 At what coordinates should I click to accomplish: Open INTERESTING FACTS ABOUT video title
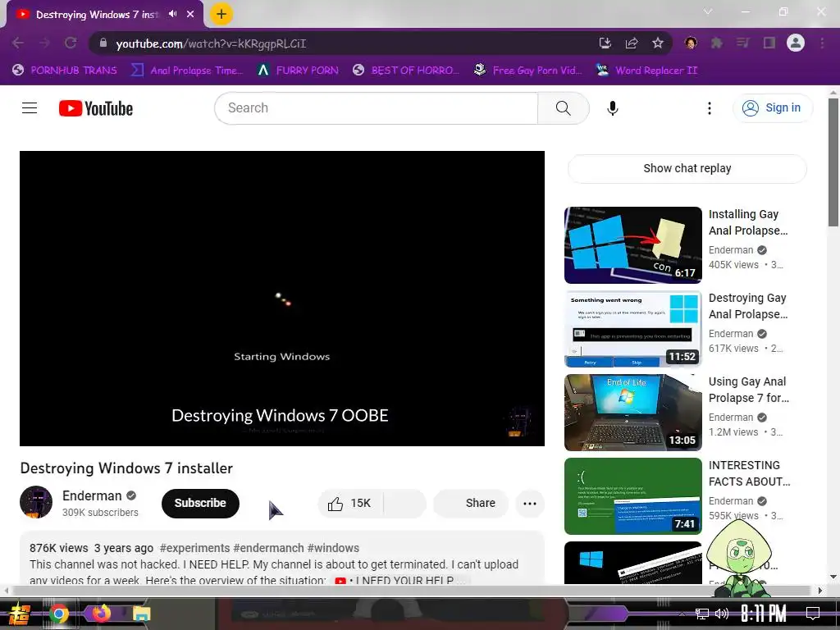coord(749,473)
